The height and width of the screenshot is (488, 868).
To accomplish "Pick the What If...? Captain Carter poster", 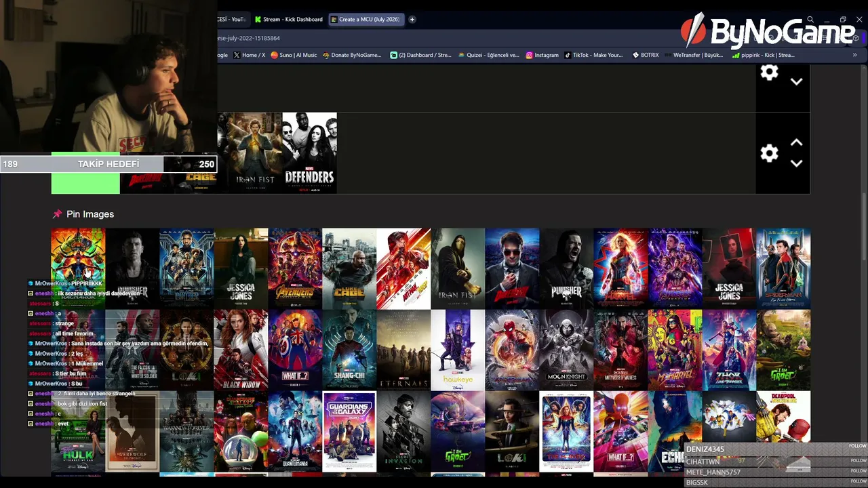I will click(295, 350).
